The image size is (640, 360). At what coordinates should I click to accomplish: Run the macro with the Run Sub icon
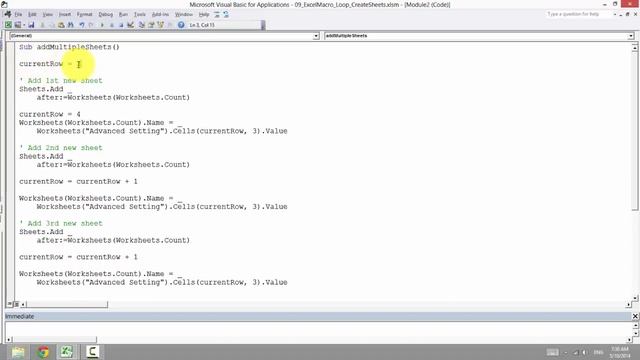point(102,25)
